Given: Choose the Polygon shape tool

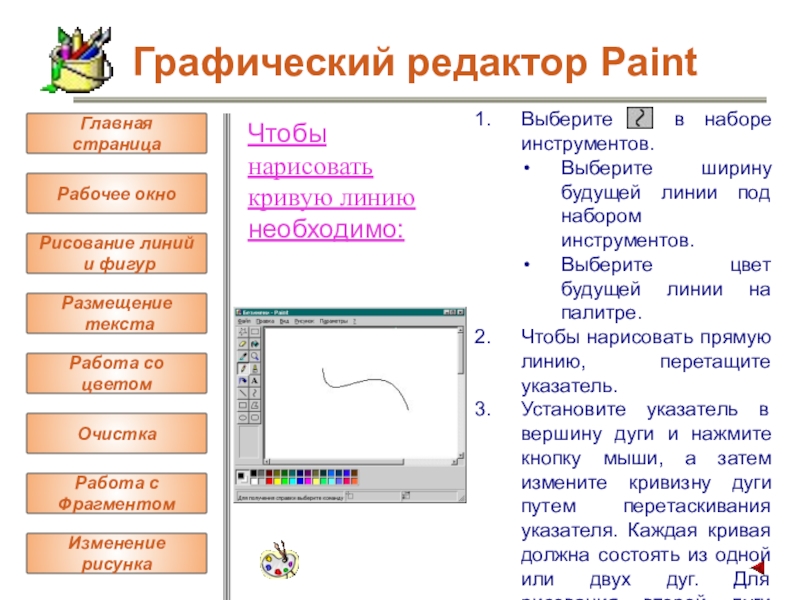Looking at the screenshot, I should pyautogui.click(x=255, y=405).
